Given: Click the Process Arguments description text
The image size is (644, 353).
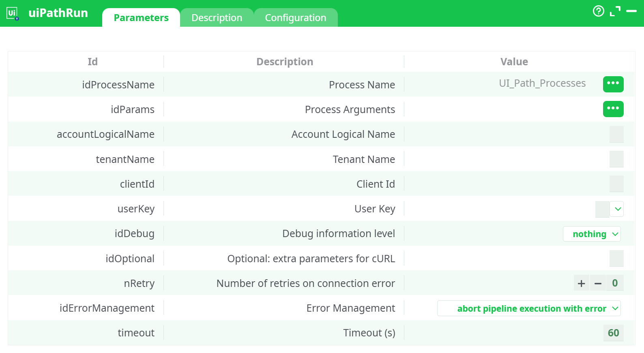Looking at the screenshot, I should point(350,110).
